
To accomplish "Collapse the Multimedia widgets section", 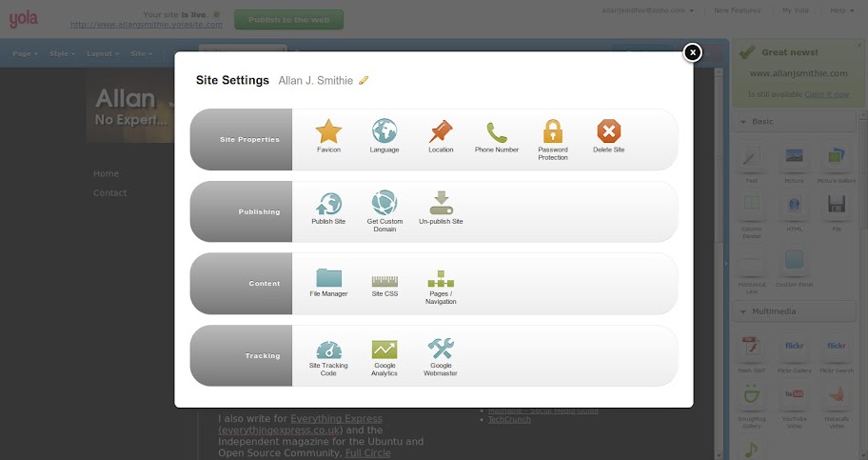I will (x=794, y=311).
